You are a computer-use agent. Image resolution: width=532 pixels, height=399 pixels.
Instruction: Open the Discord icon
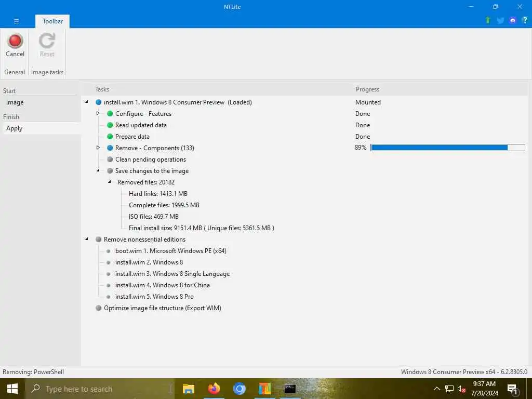point(513,20)
